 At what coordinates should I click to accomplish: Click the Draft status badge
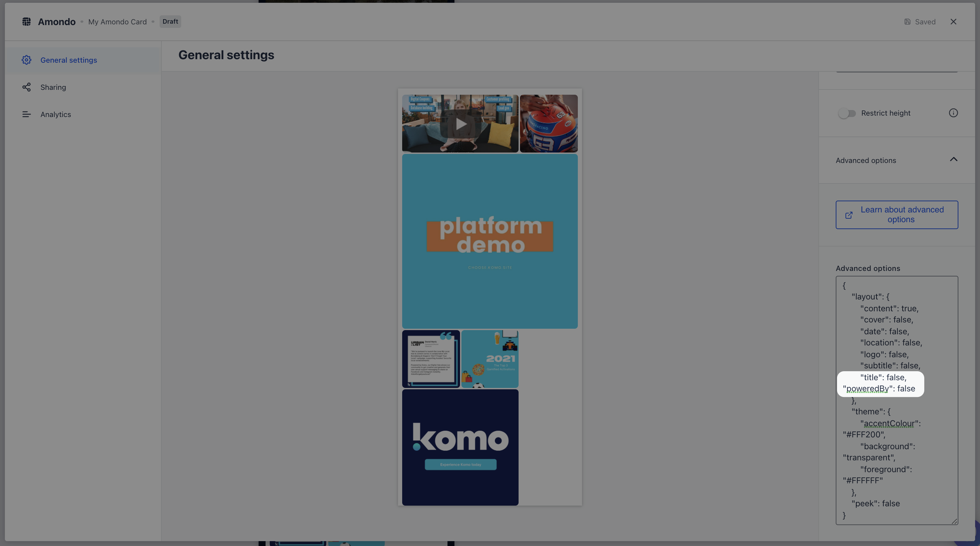170,22
